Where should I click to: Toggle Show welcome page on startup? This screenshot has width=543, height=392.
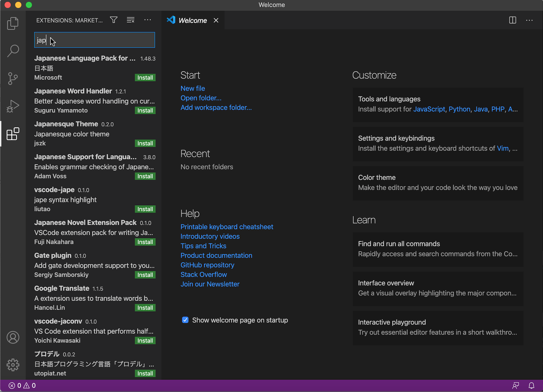[185, 320]
